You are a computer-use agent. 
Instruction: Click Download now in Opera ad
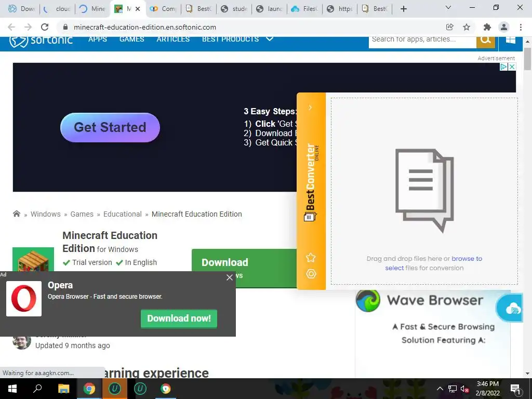point(179,318)
